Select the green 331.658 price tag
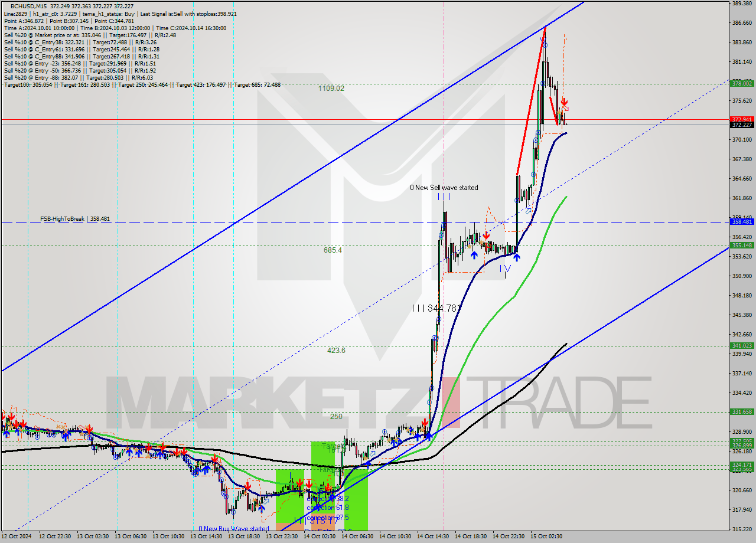 pos(742,411)
